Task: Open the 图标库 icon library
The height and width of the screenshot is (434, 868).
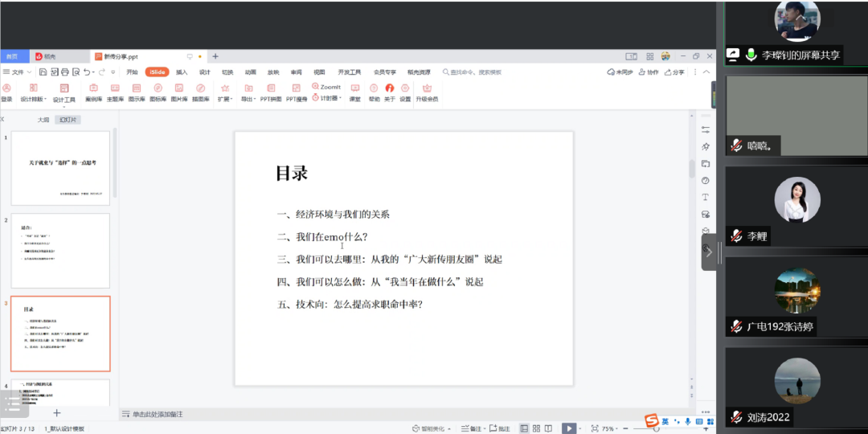Action: (x=158, y=92)
